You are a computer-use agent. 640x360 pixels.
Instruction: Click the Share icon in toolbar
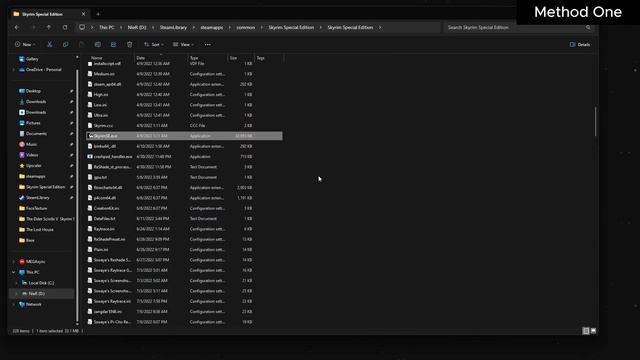113,44
